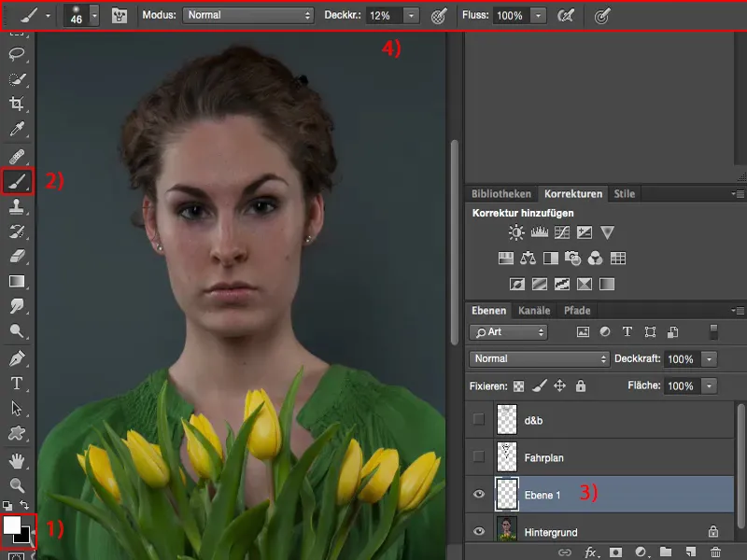Screen dimensions: 747x560
Task: Open the brush Modus dropdown
Action: [247, 15]
